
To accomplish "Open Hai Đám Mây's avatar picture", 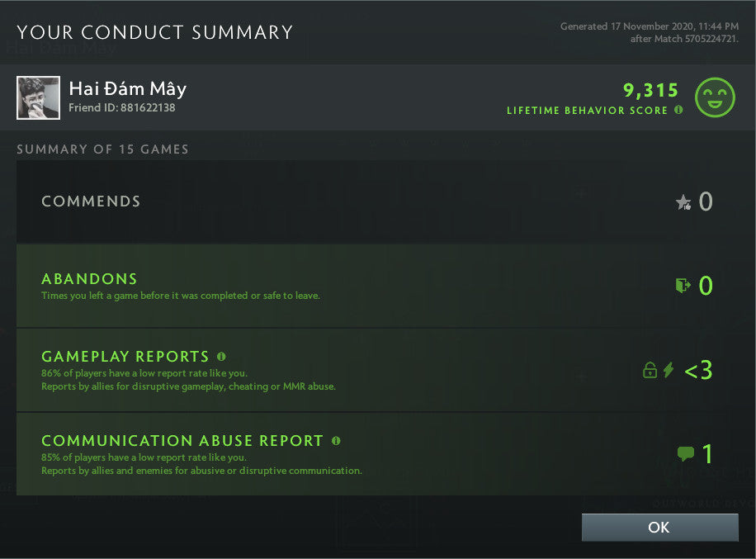I will coord(37,97).
